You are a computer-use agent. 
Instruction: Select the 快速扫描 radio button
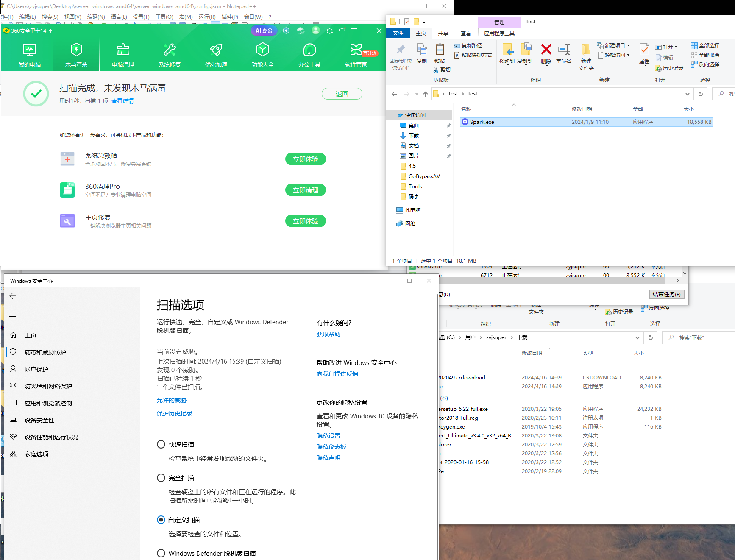click(161, 444)
